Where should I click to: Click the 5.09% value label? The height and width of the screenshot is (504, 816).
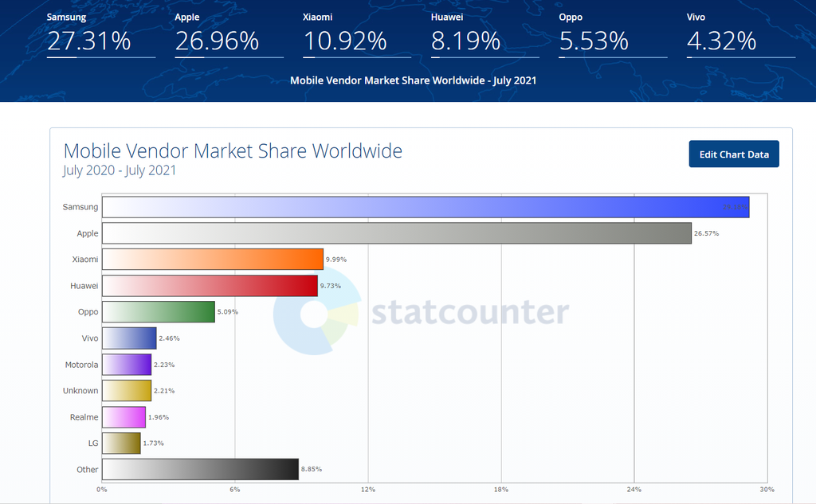[227, 312]
